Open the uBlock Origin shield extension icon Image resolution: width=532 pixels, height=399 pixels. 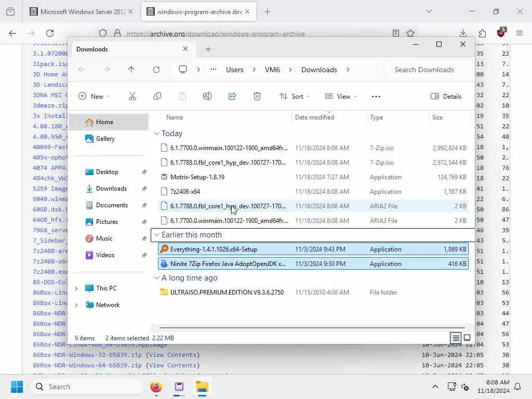(x=501, y=33)
